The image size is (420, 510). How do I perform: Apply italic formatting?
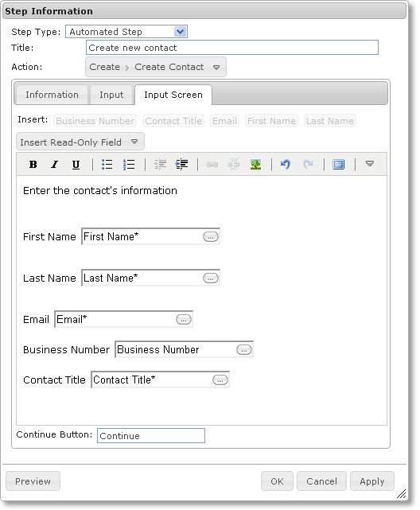(54, 165)
